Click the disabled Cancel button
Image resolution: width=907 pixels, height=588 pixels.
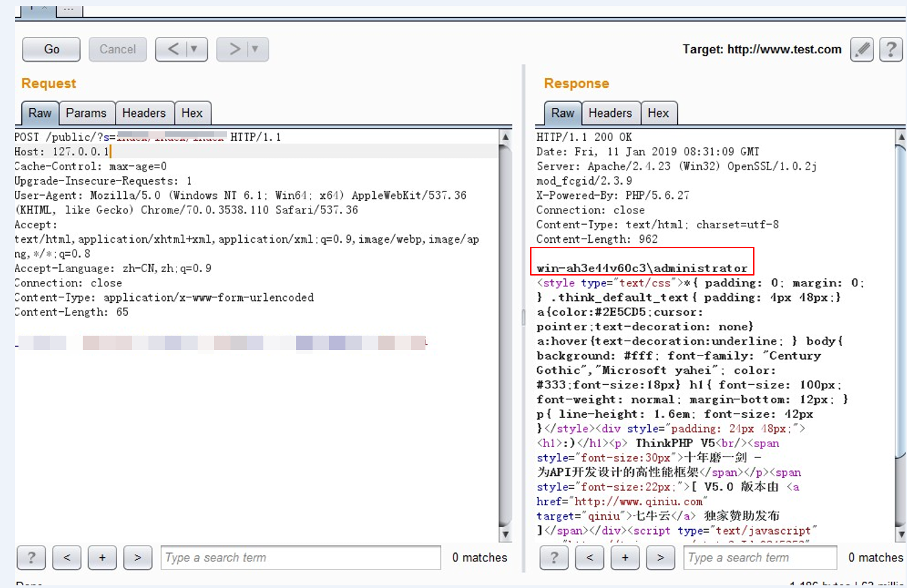click(118, 49)
